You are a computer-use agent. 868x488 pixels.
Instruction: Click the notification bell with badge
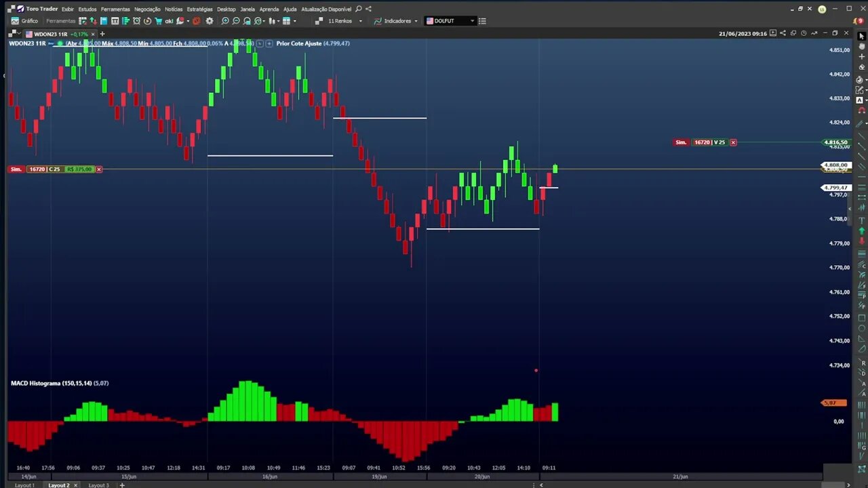click(x=859, y=21)
